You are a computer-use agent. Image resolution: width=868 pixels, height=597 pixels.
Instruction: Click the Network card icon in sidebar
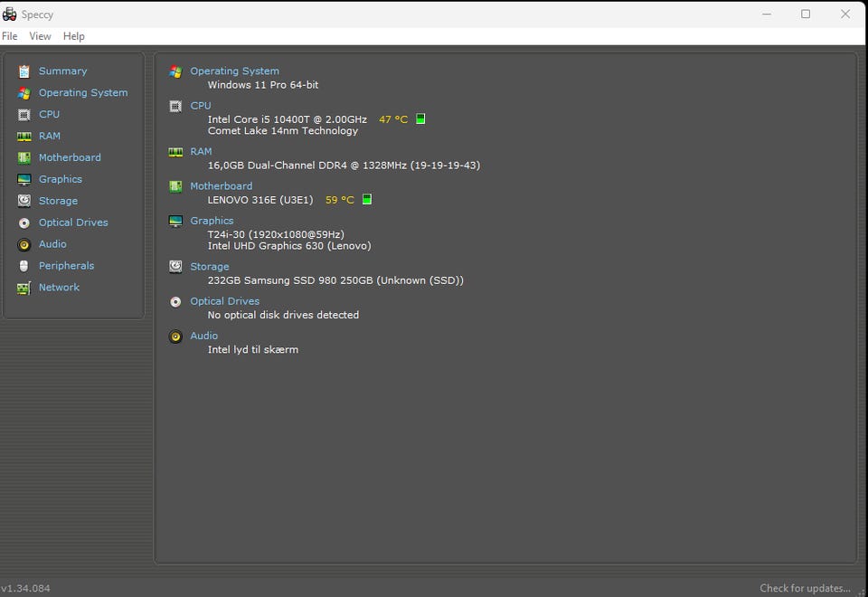pyautogui.click(x=24, y=288)
